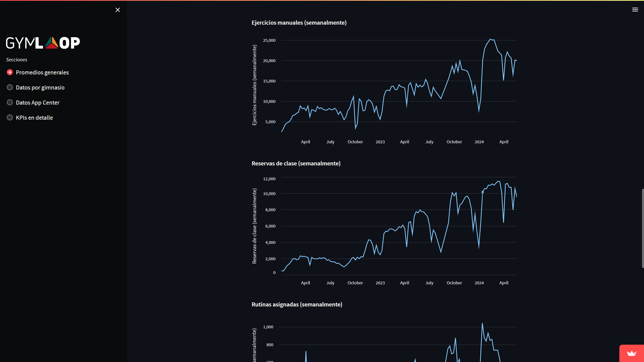The image size is (644, 362).
Task: Click 15,000 axis label on Ejercicios chart
Action: tap(269, 81)
